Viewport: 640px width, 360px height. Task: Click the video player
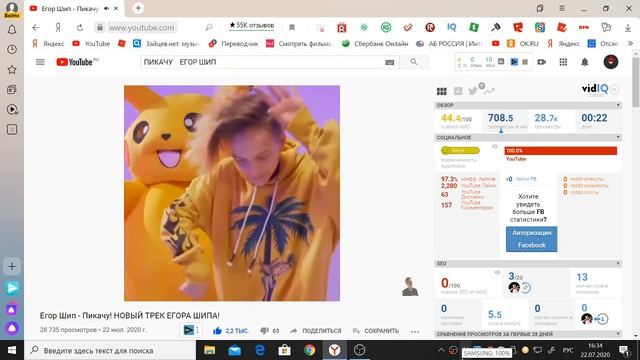pos(232,193)
